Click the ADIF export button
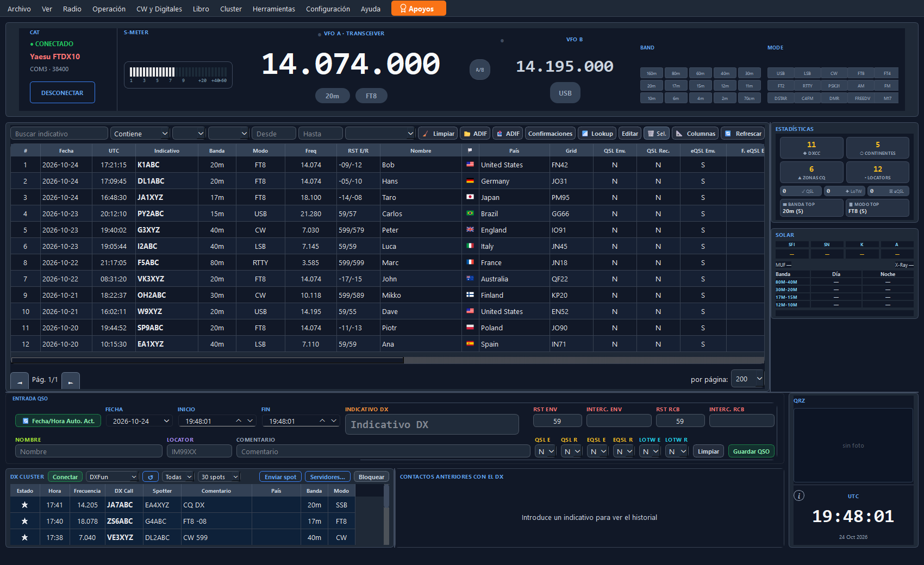Image resolution: width=924 pixels, height=565 pixels. 508,134
